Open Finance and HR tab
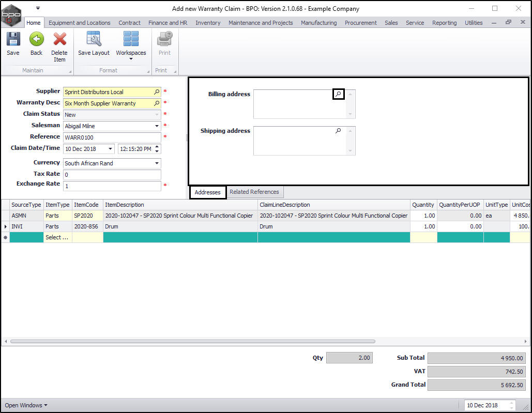532x413 pixels. pos(168,23)
